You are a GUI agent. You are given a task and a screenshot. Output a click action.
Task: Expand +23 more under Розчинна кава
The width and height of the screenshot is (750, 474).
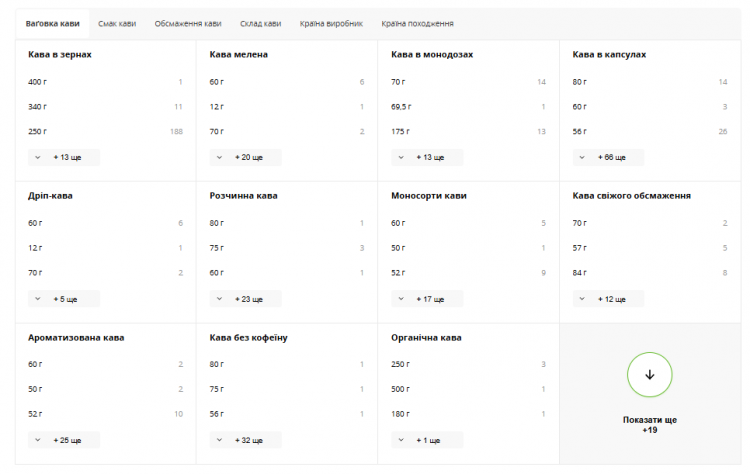pyautogui.click(x=245, y=299)
